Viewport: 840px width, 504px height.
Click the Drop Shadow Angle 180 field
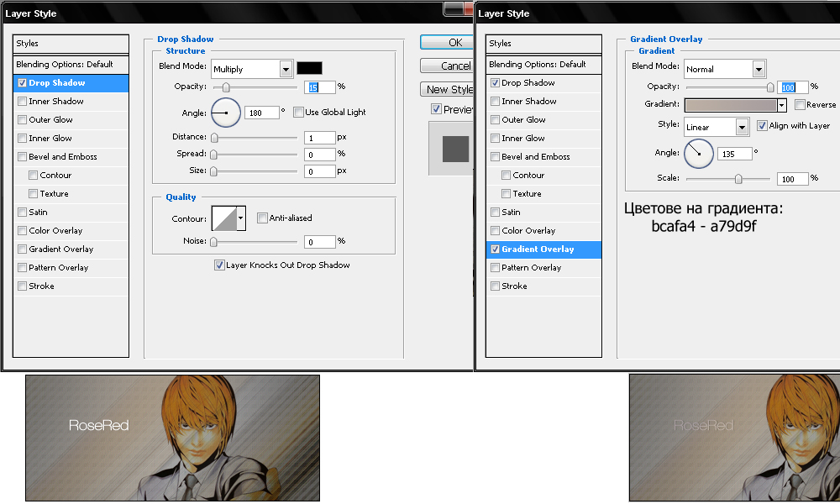[x=262, y=113]
